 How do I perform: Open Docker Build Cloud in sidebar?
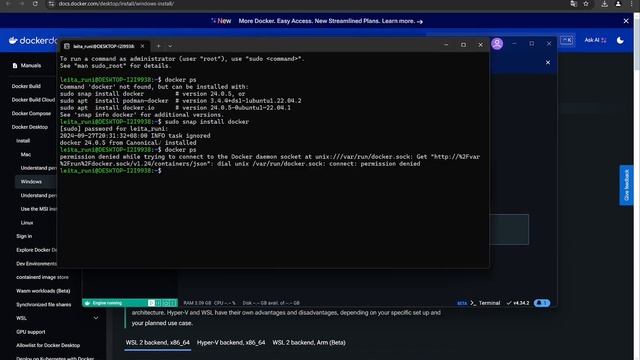(33, 100)
